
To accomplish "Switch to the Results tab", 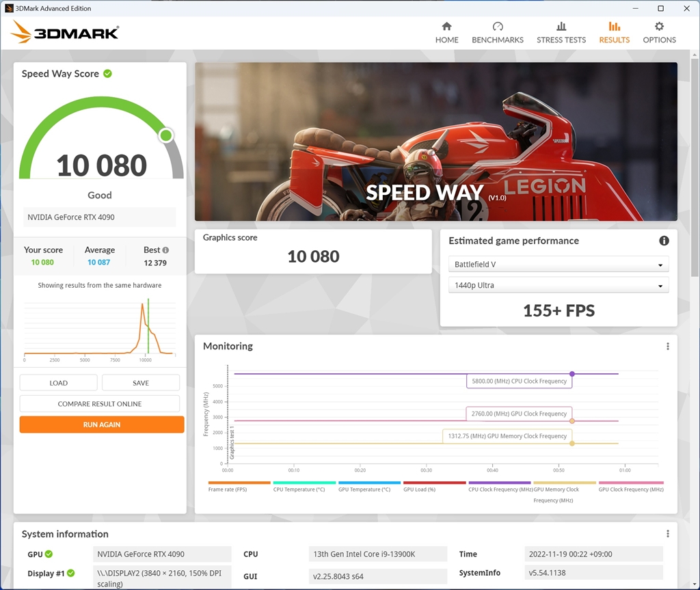I will (x=613, y=32).
